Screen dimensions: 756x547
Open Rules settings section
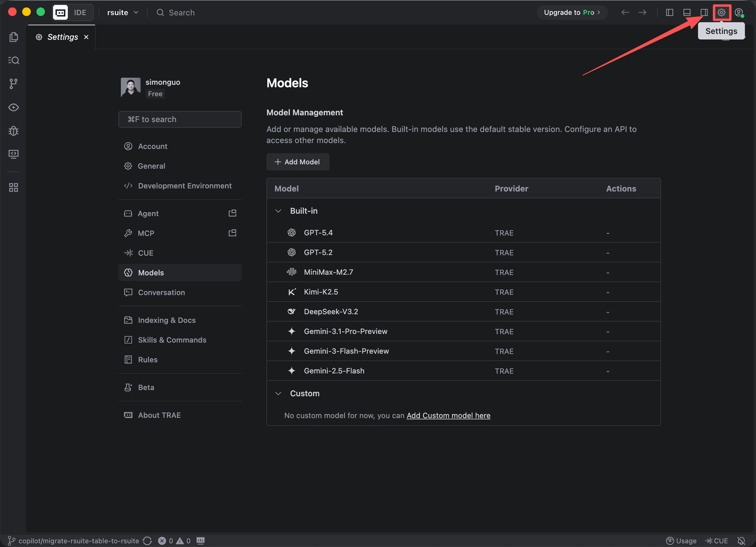pyautogui.click(x=180, y=360)
